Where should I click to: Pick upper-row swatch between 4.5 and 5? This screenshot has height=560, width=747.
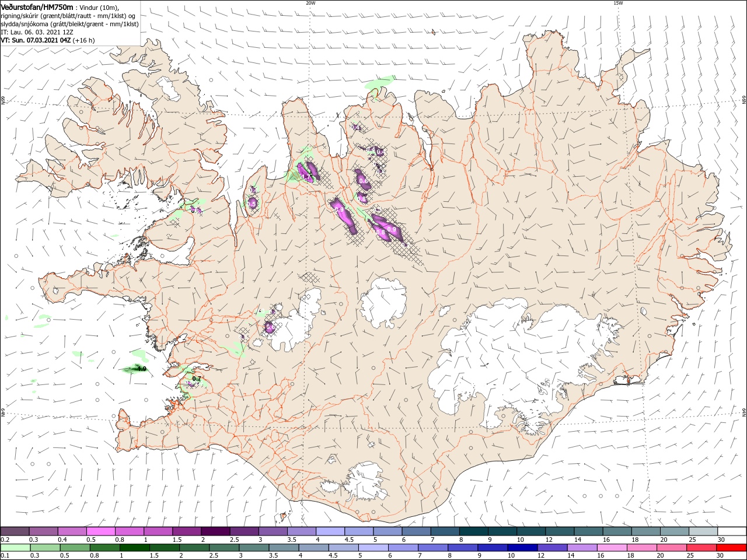[x=359, y=531]
